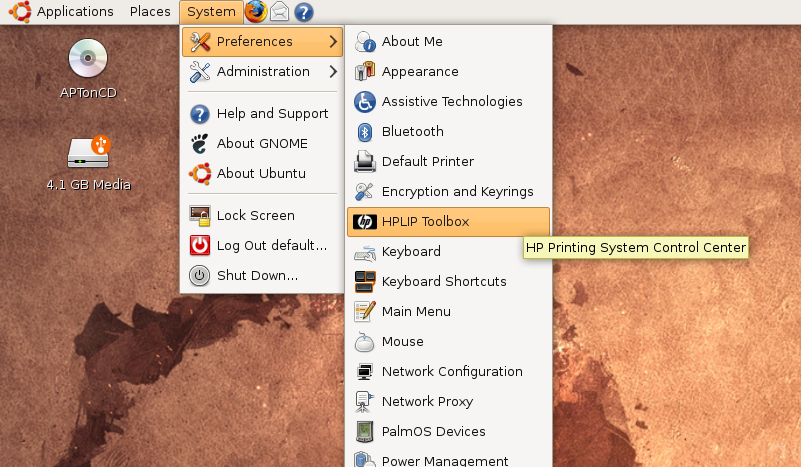Click the Default Printer icon
This screenshot has width=801, height=467.
365,162
